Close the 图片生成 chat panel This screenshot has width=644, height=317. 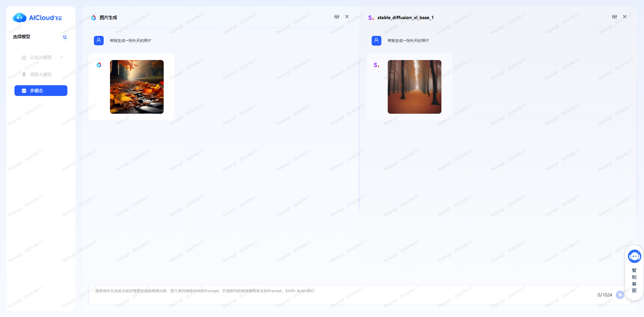pos(347,17)
